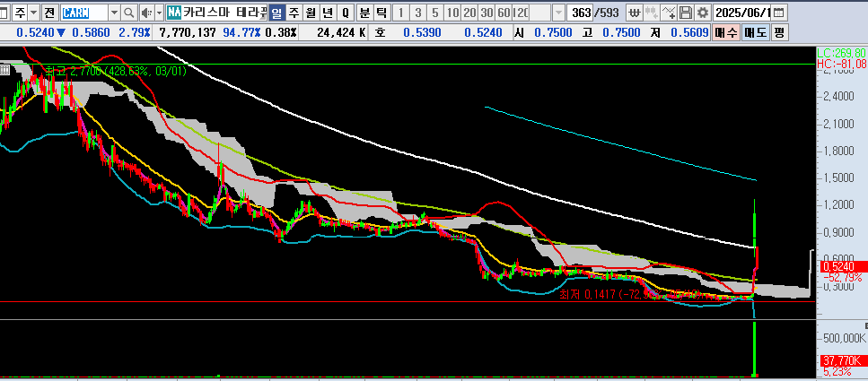Click the 평 button after 매도
Image resolution: width=868 pixels, height=381 pixels.
coord(779,32)
